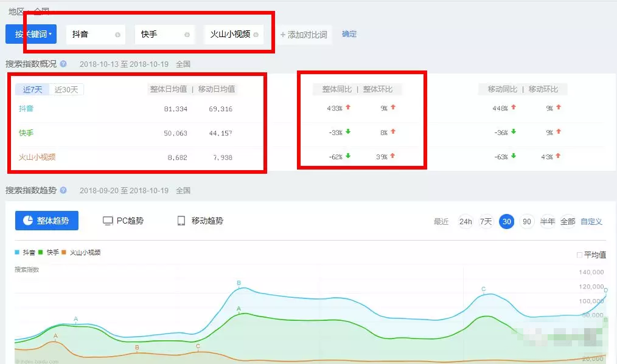Screen dimensions: 617x364
Task: Click the 确定 confirm link
Action: [x=349, y=34]
